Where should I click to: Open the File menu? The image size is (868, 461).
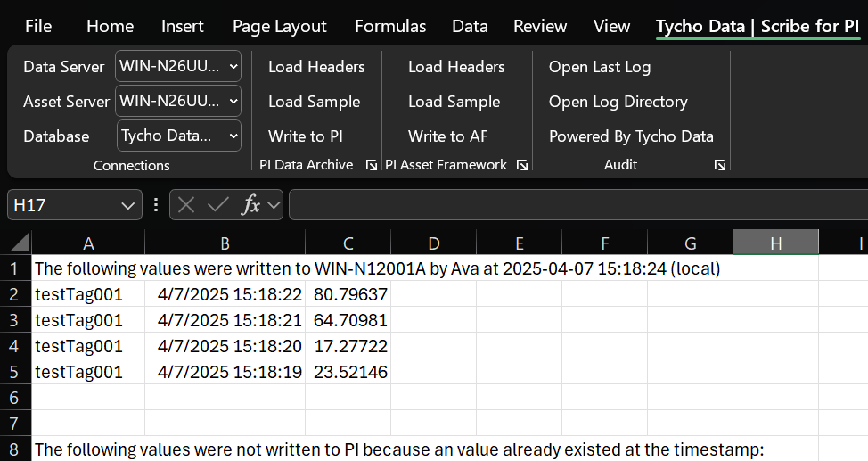click(x=38, y=26)
